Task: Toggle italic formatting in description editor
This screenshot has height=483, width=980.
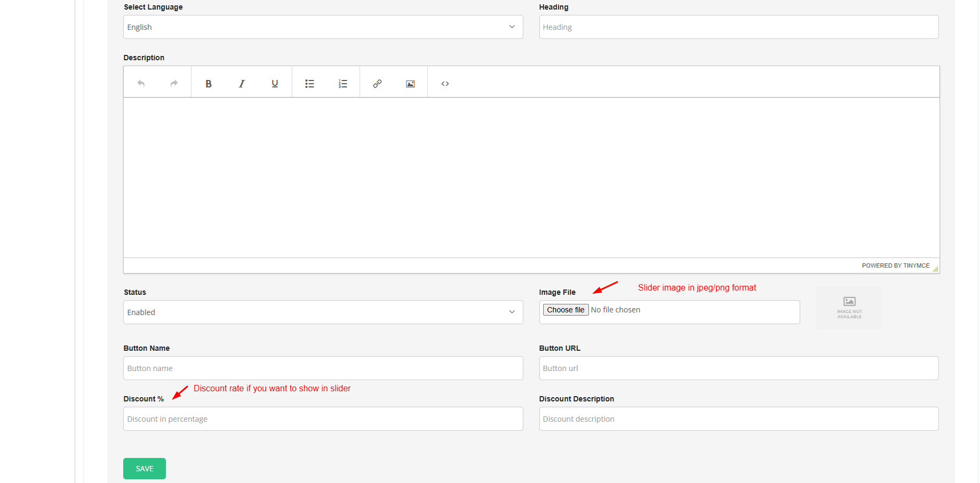Action: point(242,84)
